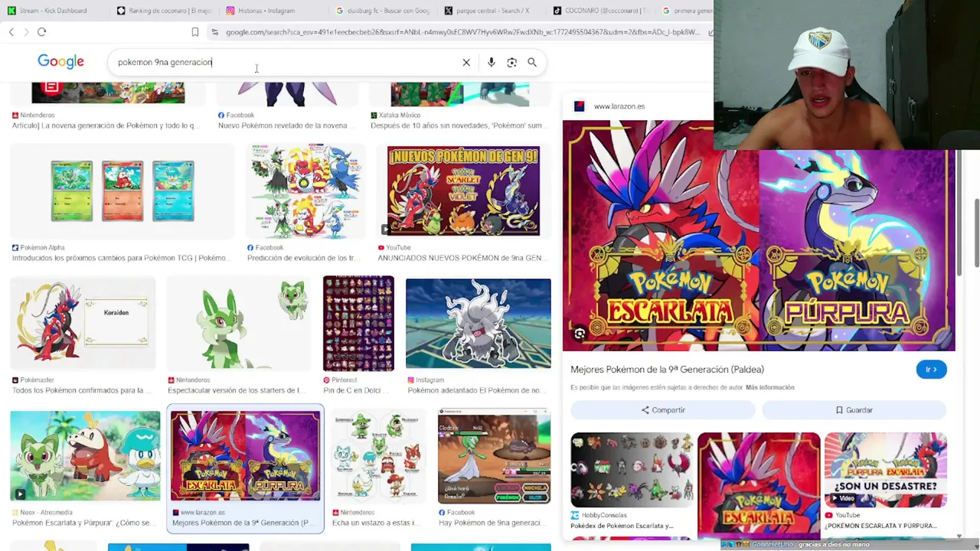Open the Más información link

pos(769,387)
